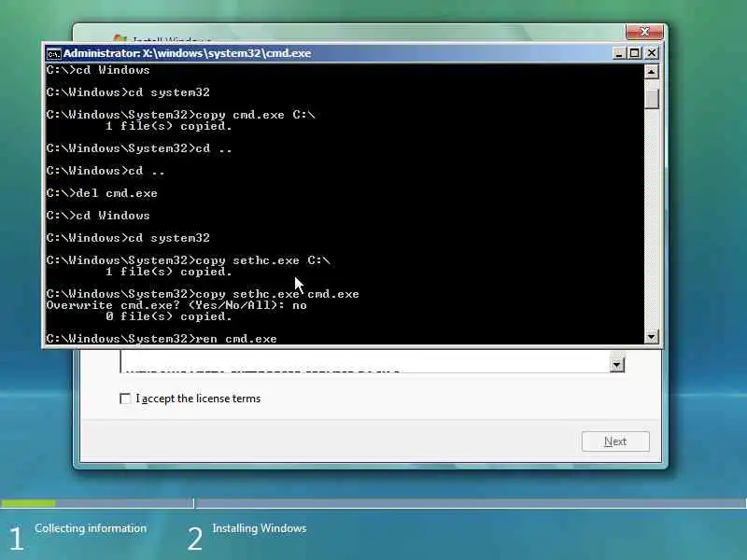Click the 'copy sethc.exe C:\' command line
The height and width of the screenshot is (560, 747).
click(x=189, y=260)
